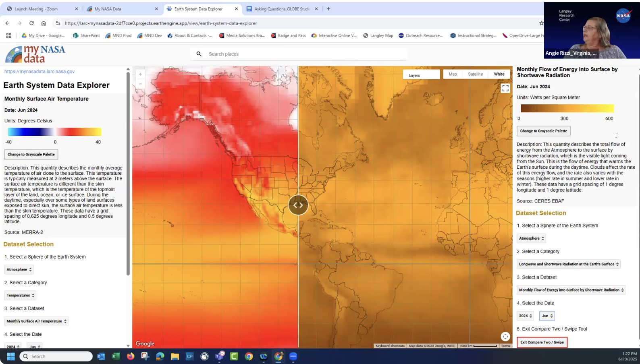
Task: Open right panel Atmosphere sphere dropdown
Action: [x=532, y=238]
